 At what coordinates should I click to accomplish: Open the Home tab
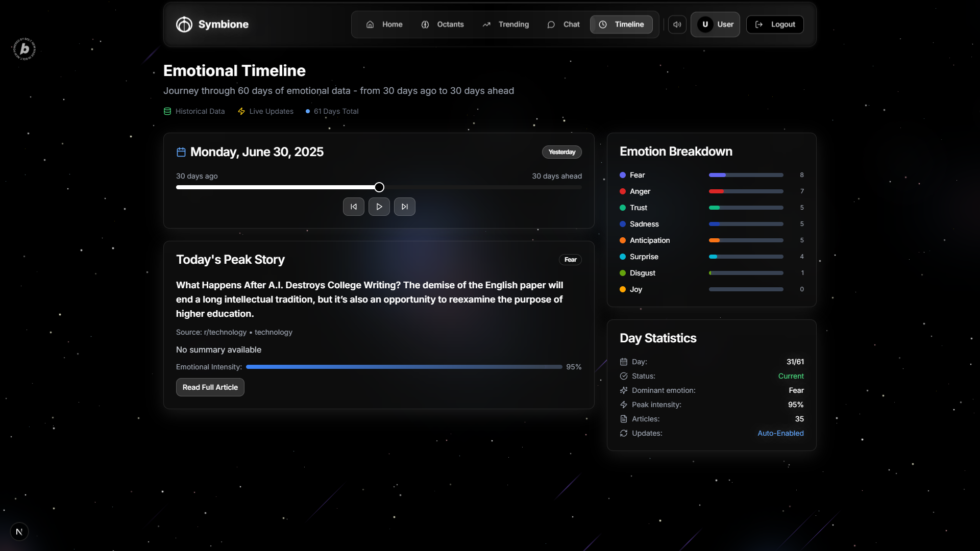[x=384, y=24]
